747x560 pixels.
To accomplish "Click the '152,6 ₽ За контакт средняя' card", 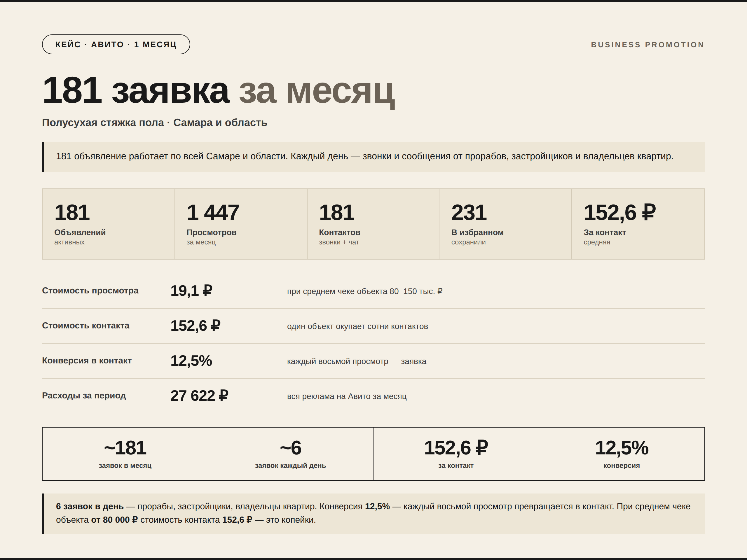I will click(638, 224).
